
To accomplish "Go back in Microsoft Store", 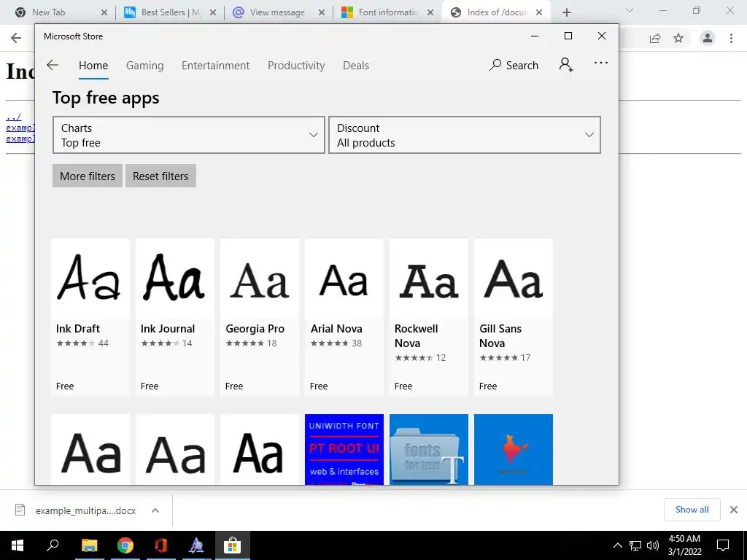I will click(53, 65).
